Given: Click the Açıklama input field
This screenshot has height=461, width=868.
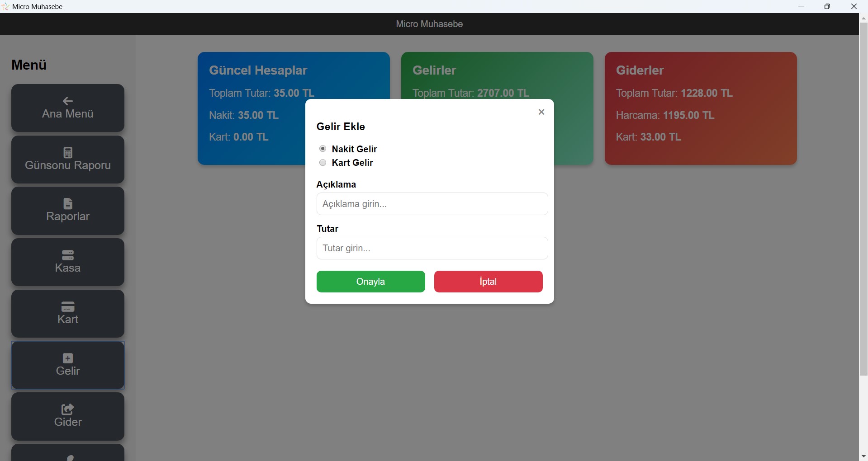Looking at the screenshot, I should pos(432,204).
